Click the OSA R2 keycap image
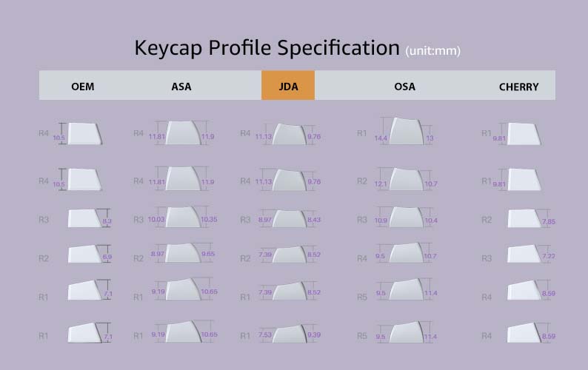This screenshot has width=588, height=370. pos(405,180)
